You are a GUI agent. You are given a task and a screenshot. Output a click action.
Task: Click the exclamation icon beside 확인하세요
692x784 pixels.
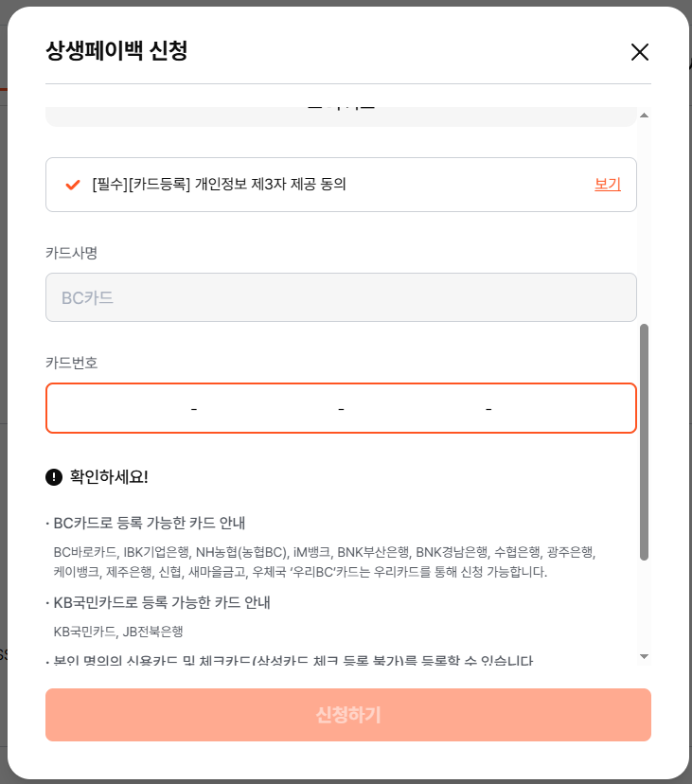click(54, 476)
